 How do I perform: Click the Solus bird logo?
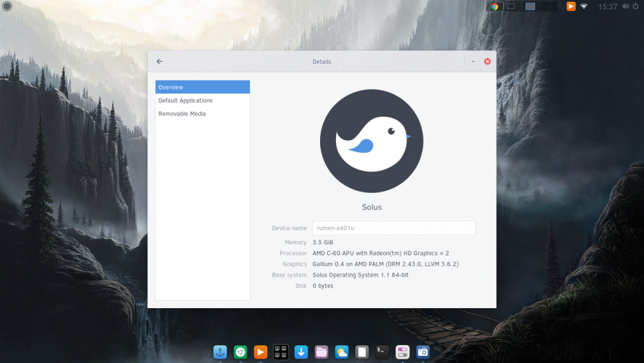tap(372, 141)
